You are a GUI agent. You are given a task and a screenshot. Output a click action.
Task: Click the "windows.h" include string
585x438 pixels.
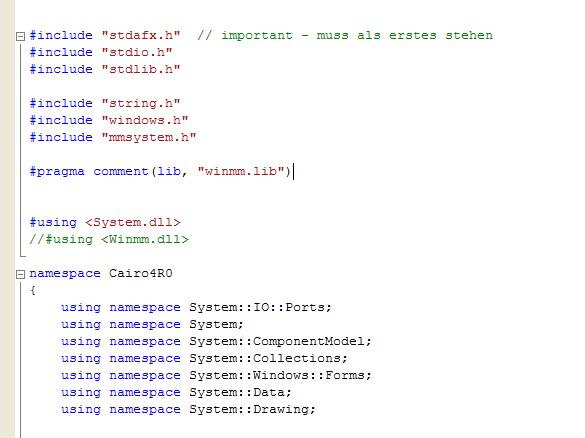point(145,121)
